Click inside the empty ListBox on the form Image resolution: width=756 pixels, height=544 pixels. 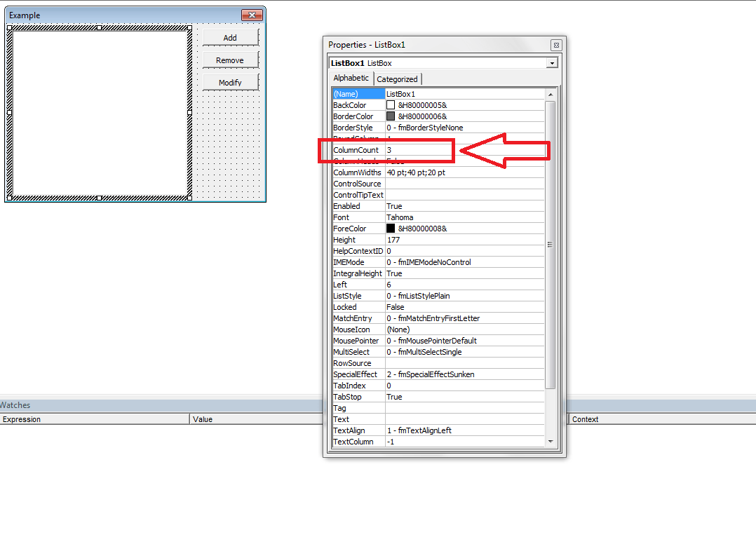(x=98, y=112)
